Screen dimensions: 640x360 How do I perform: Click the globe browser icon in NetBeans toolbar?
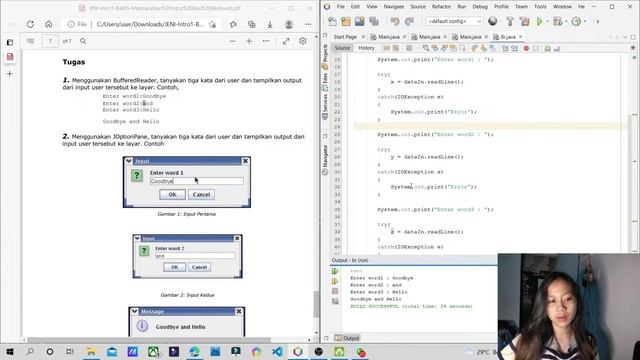(493, 21)
